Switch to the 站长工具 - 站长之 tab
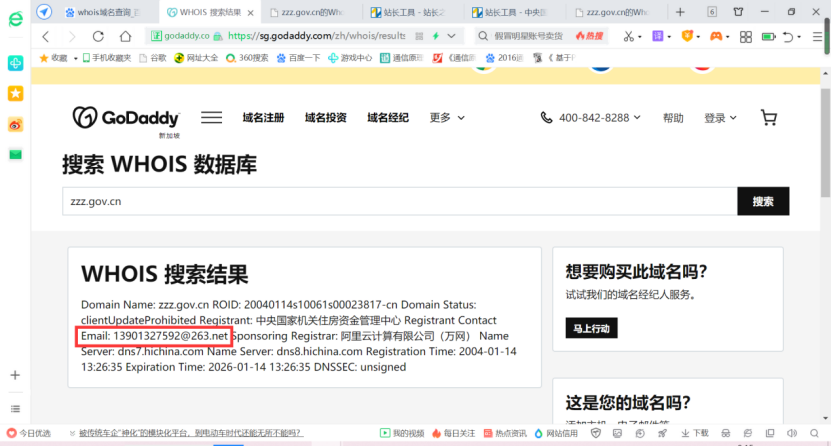The width and height of the screenshot is (831, 446). [x=413, y=12]
